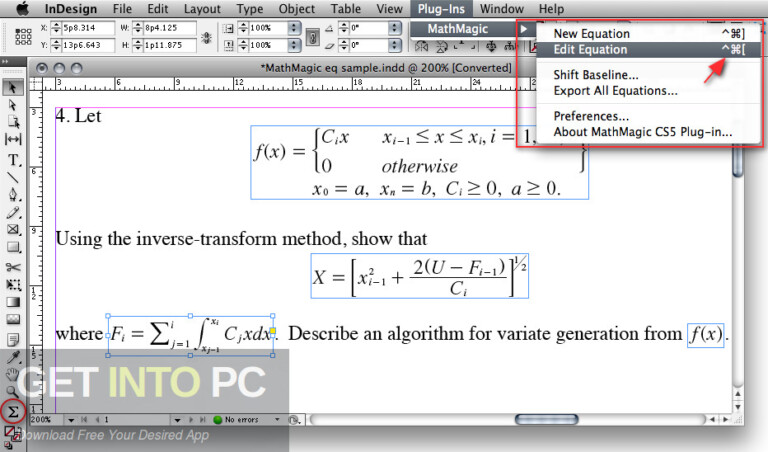Select the Page tool
This screenshot has height=452, width=768.
coord(13,122)
